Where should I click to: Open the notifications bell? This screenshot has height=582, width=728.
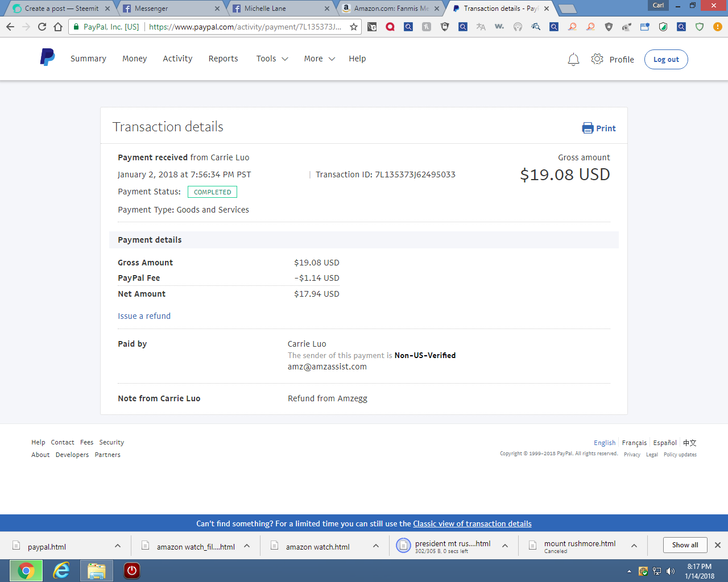coord(573,59)
